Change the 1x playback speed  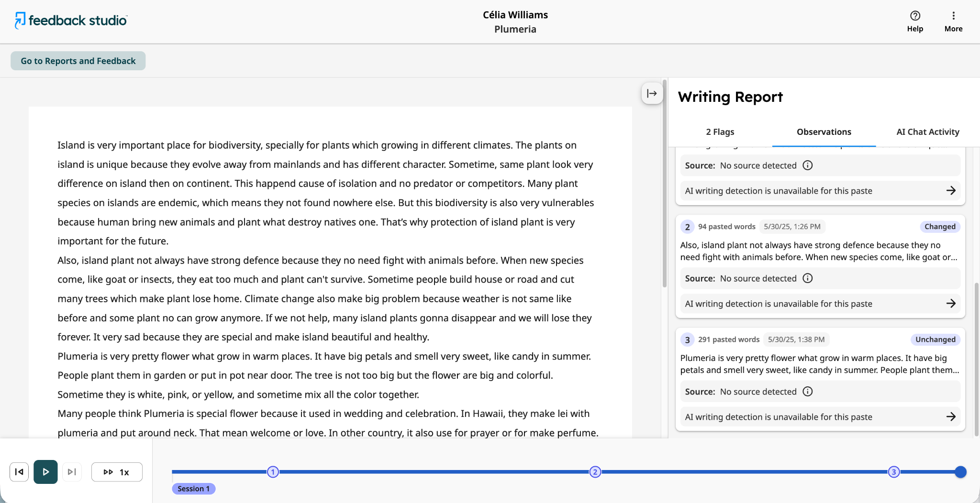click(117, 472)
